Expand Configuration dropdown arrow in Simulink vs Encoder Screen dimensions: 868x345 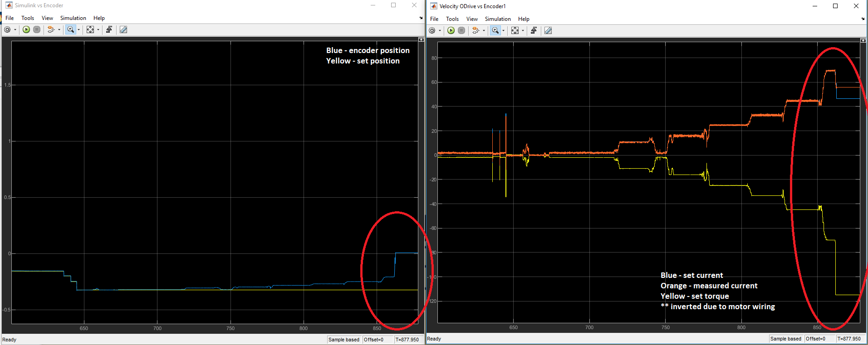click(x=15, y=30)
